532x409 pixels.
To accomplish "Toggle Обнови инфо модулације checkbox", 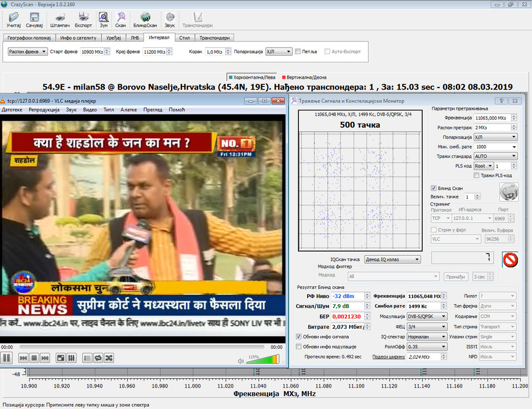I will point(298,347).
